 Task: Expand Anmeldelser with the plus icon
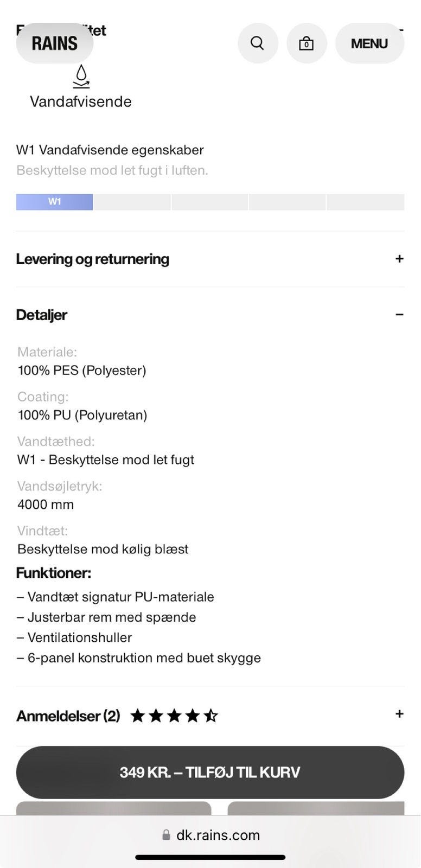pyautogui.click(x=399, y=714)
